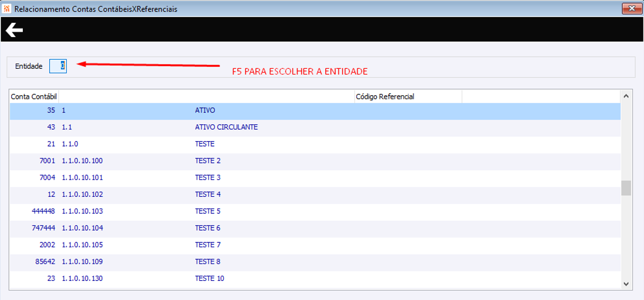Select the TESTE 10 row
Image resolution: width=644 pixels, height=300 pixels.
pos(315,278)
